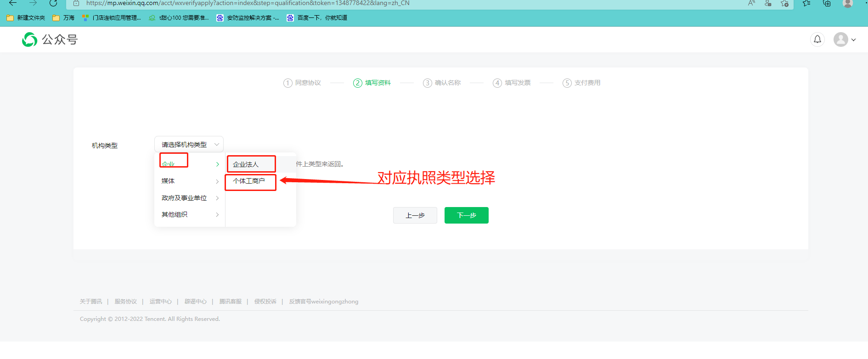Open notifications via the bell icon
The image size is (868, 359).
817,39
